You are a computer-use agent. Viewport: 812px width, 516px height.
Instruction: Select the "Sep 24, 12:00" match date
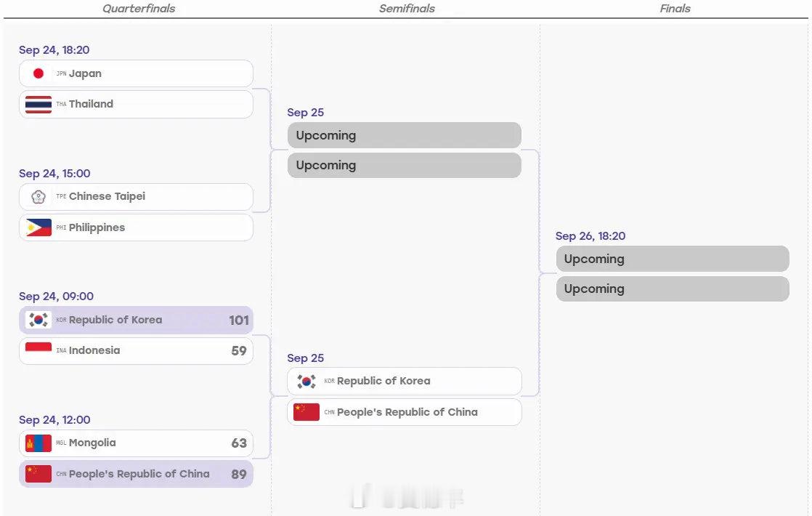point(55,419)
